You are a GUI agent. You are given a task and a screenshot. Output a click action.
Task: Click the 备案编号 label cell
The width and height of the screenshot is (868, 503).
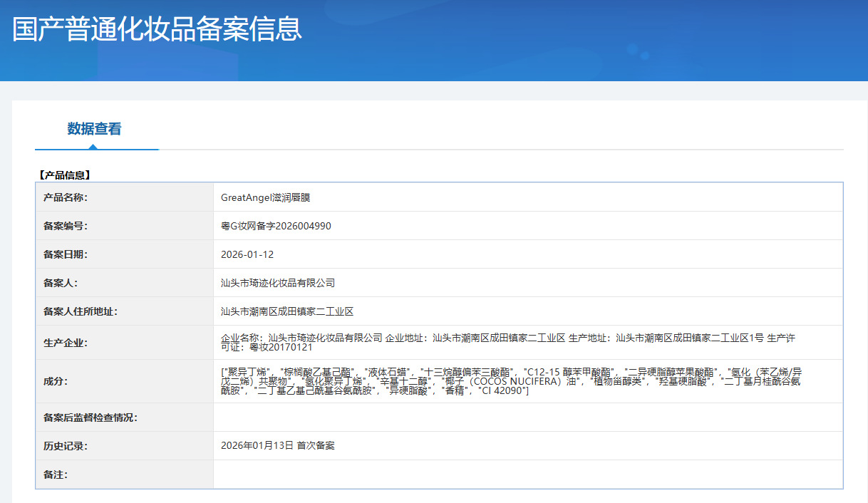(x=125, y=226)
